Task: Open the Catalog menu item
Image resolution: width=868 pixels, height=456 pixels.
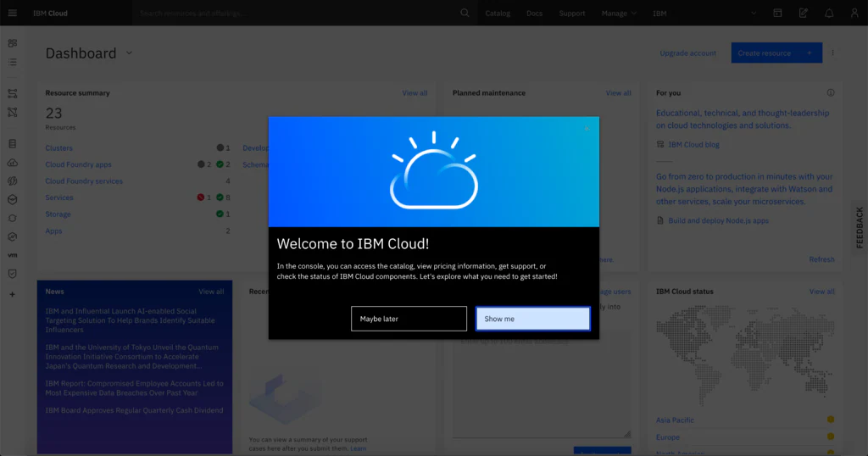Action: (498, 14)
